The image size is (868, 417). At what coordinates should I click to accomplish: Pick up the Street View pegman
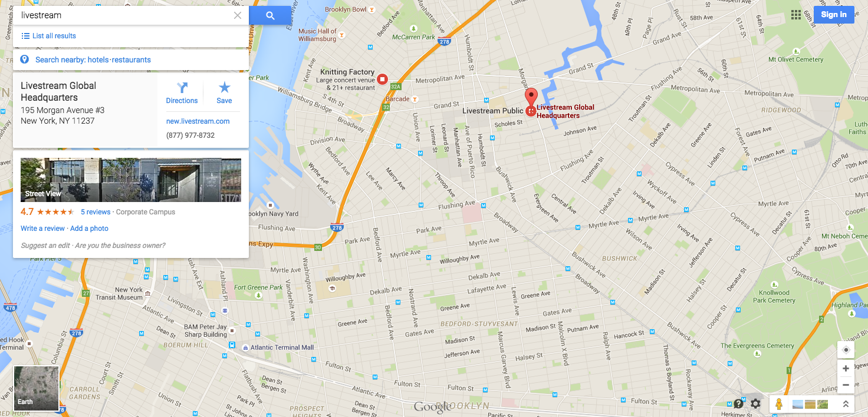pyautogui.click(x=779, y=404)
